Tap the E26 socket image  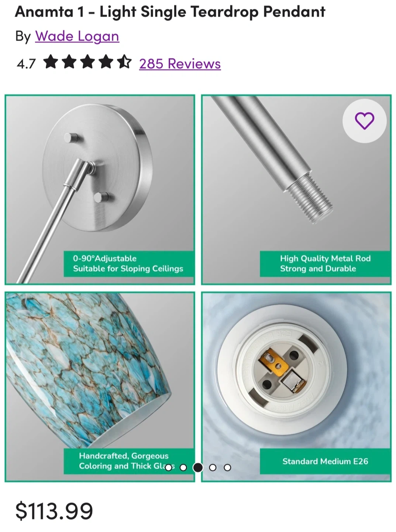coord(296,387)
